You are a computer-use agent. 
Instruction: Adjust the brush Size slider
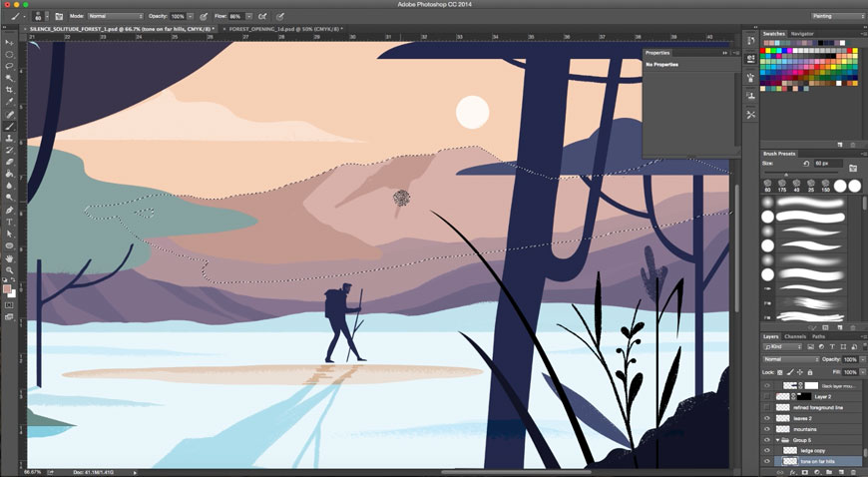pyautogui.click(x=786, y=174)
